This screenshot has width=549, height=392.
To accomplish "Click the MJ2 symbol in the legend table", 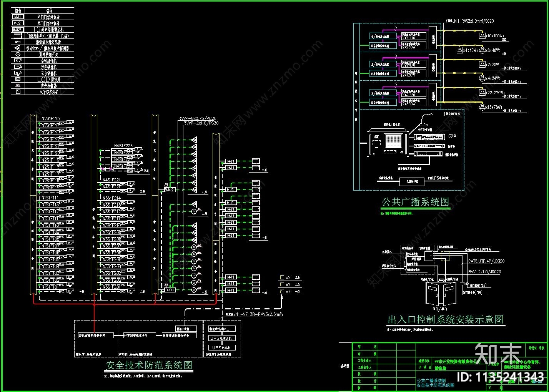I will click(18, 23).
